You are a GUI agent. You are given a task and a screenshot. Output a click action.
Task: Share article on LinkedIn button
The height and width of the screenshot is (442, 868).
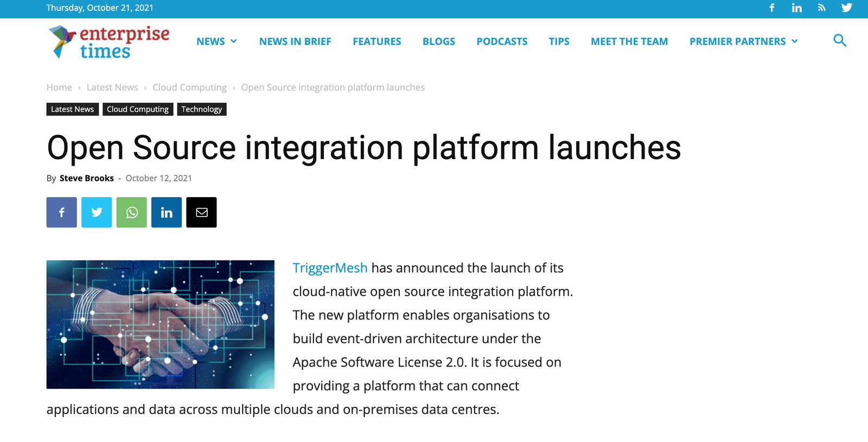pyautogui.click(x=167, y=212)
